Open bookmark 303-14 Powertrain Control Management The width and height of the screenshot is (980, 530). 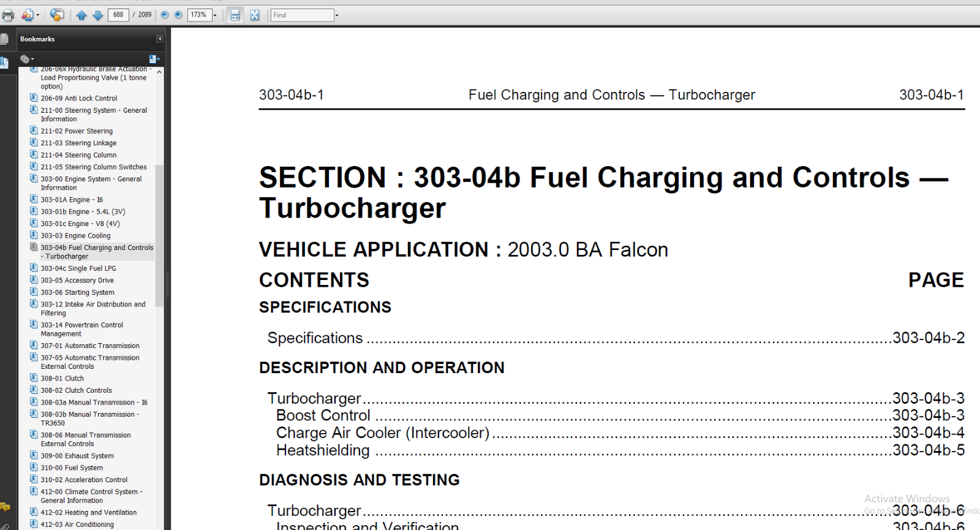point(82,329)
